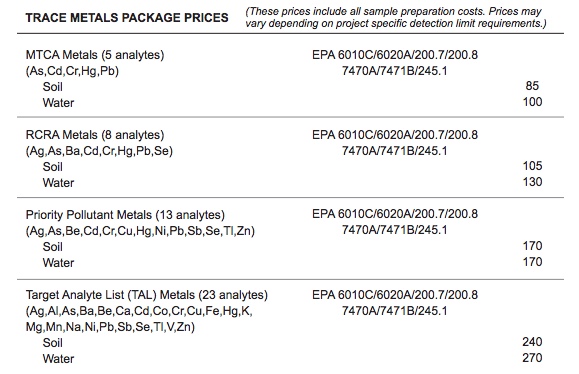Click the MTCA water price 100
579x374 pixels.
532,102
